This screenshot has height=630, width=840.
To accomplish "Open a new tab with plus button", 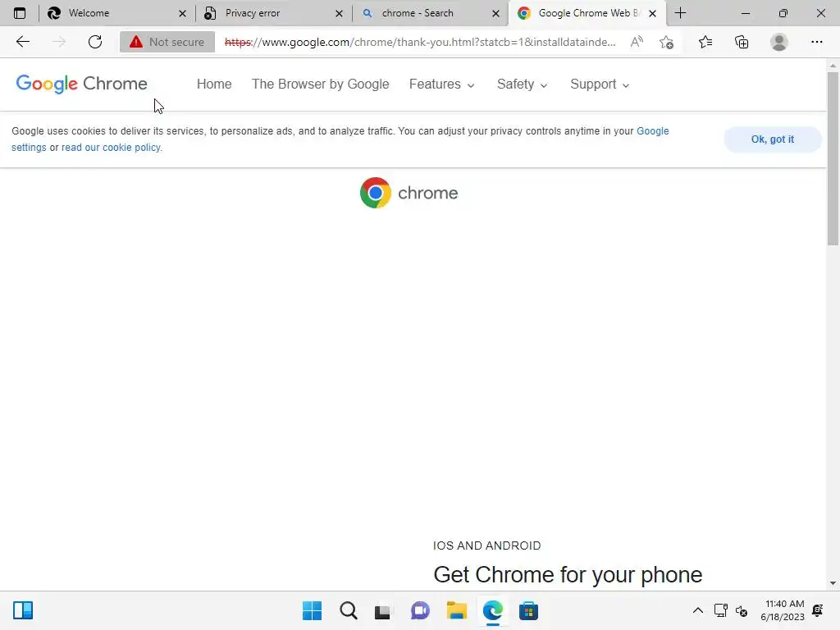I will [680, 13].
